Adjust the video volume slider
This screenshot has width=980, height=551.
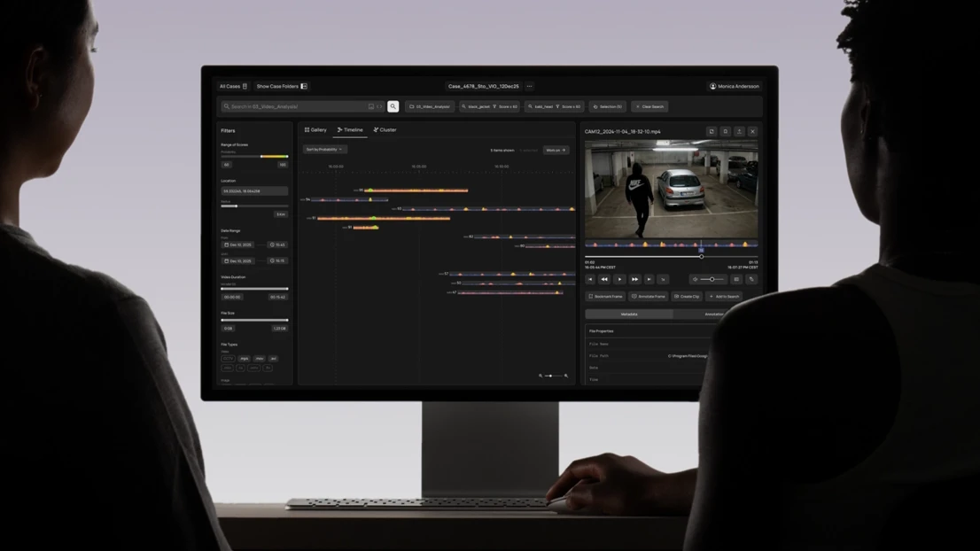click(711, 280)
